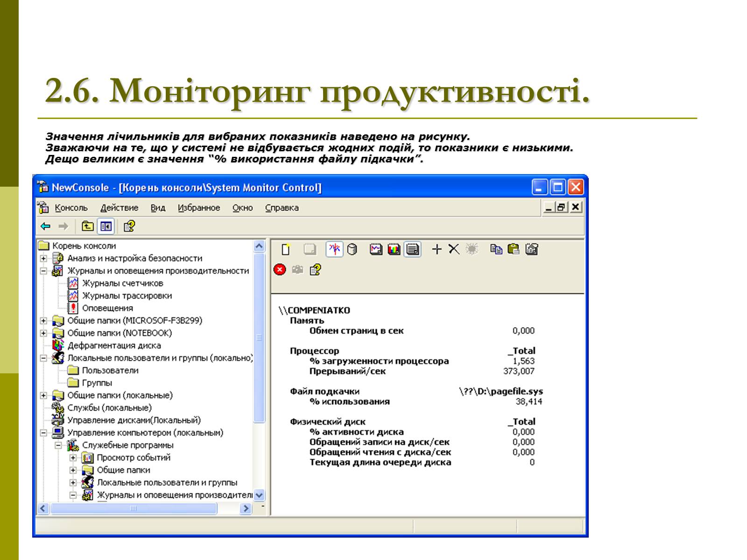Screen dimensions: 747x560
Task: Click the tree pane horizontal scrollbar thumb
Action: click(x=133, y=509)
